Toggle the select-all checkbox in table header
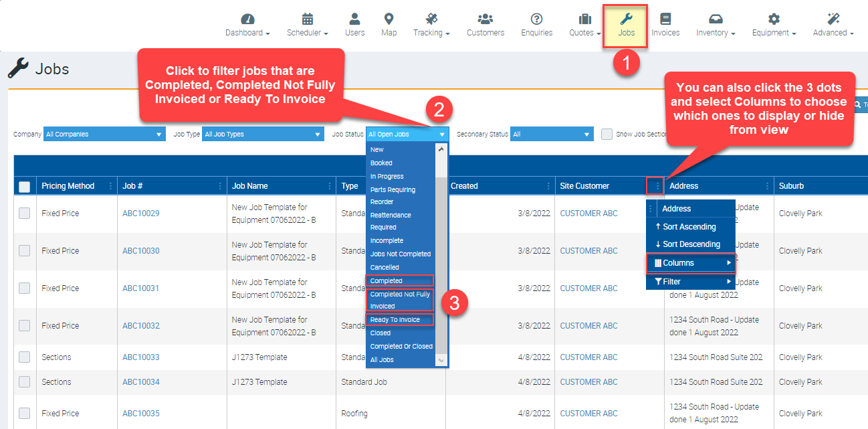The height and width of the screenshot is (429, 868). (24, 187)
